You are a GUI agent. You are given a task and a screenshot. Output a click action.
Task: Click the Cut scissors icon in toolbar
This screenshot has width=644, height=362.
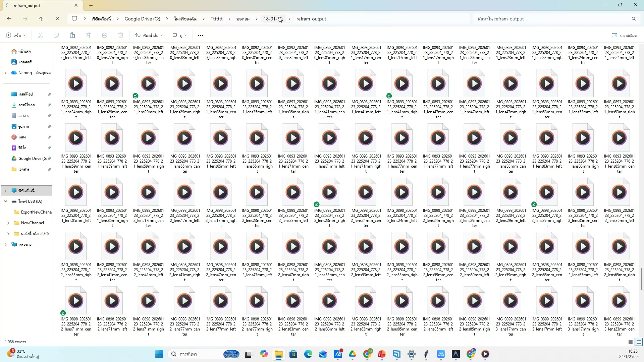40,35
